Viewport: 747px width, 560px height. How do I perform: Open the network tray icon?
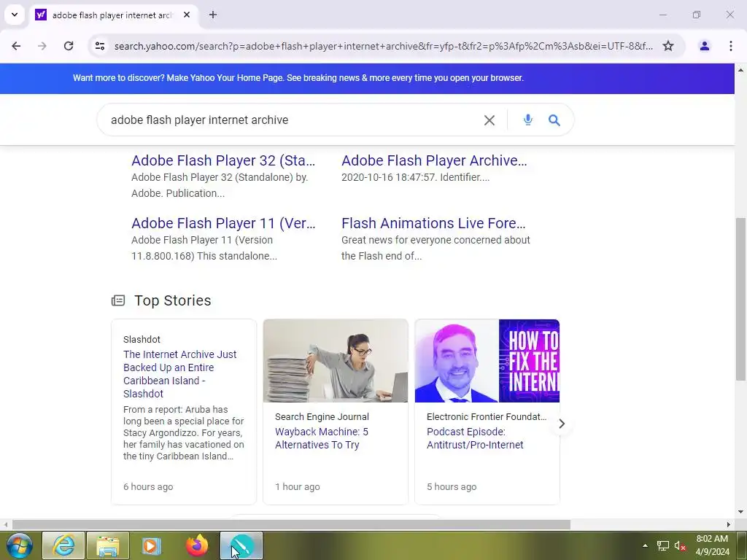tap(662, 545)
